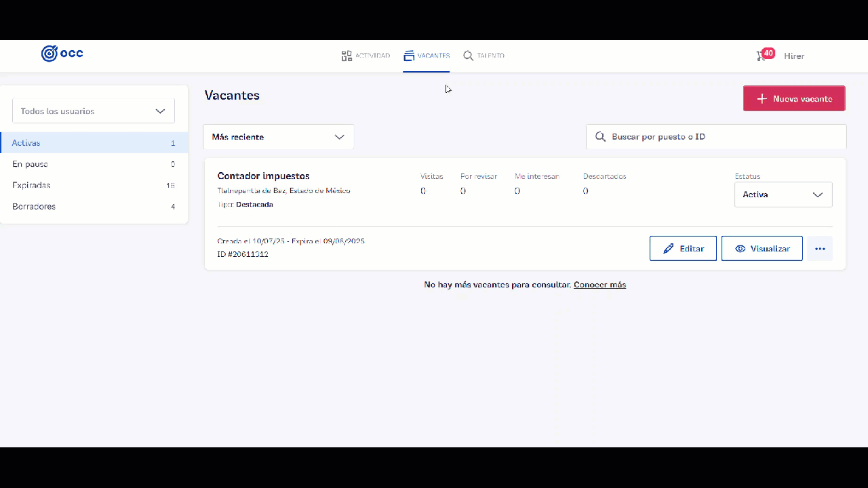This screenshot has height=488, width=868.
Task: Select the Expiradas filter in sidebar
Action: [x=31, y=184]
